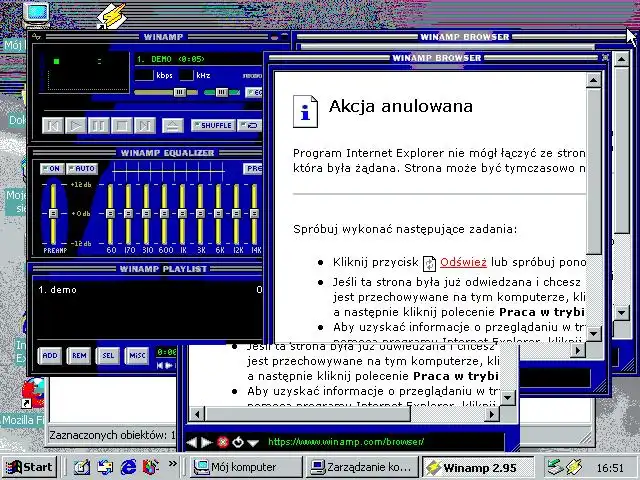Switch to Zarządzanie ko... taskbar button

click(362, 467)
